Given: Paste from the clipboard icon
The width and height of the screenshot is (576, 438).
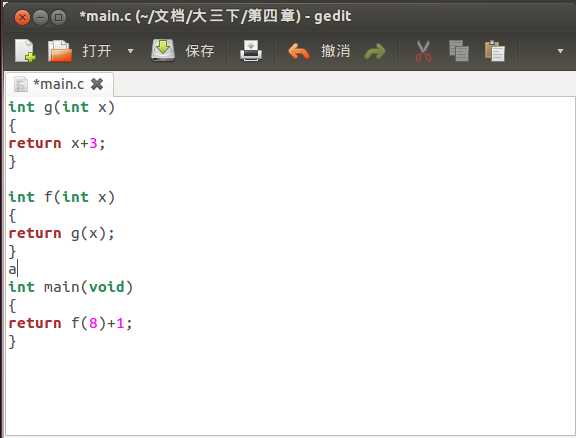Looking at the screenshot, I should click(x=494, y=51).
